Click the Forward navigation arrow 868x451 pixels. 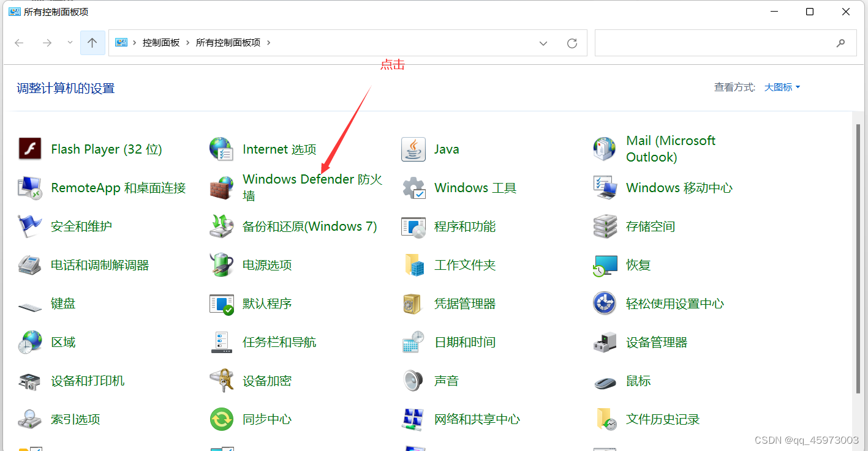pos(47,43)
